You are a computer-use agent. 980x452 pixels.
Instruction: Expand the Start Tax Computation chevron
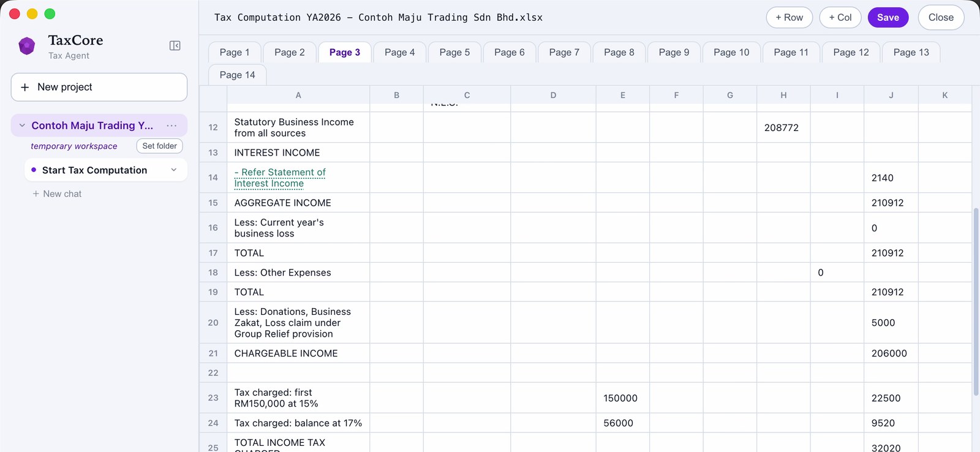coord(174,170)
